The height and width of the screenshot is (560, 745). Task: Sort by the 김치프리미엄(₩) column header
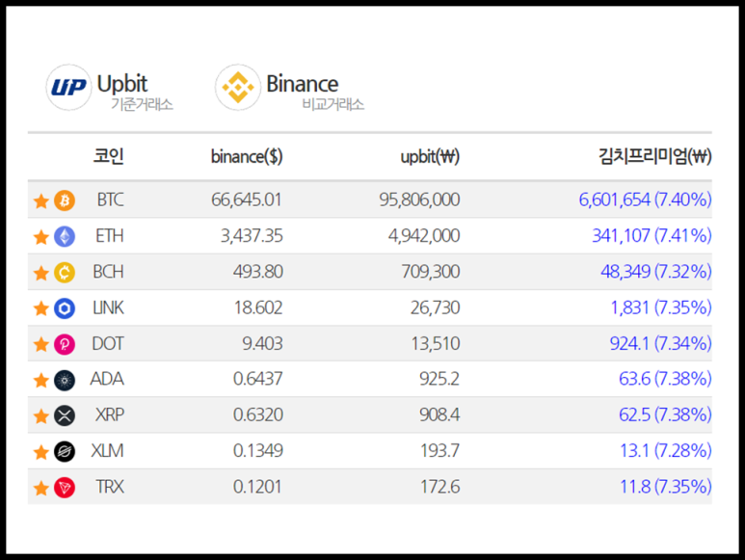click(x=654, y=156)
